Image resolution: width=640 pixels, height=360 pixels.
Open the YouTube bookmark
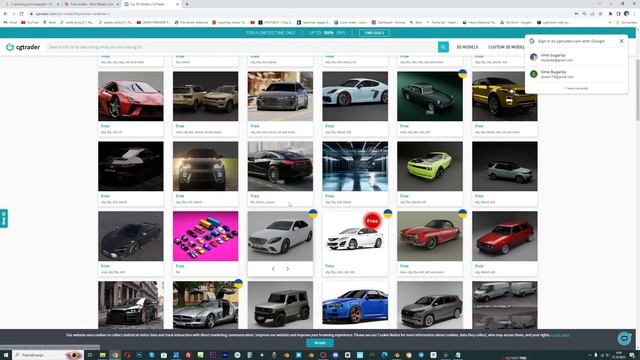30,22
